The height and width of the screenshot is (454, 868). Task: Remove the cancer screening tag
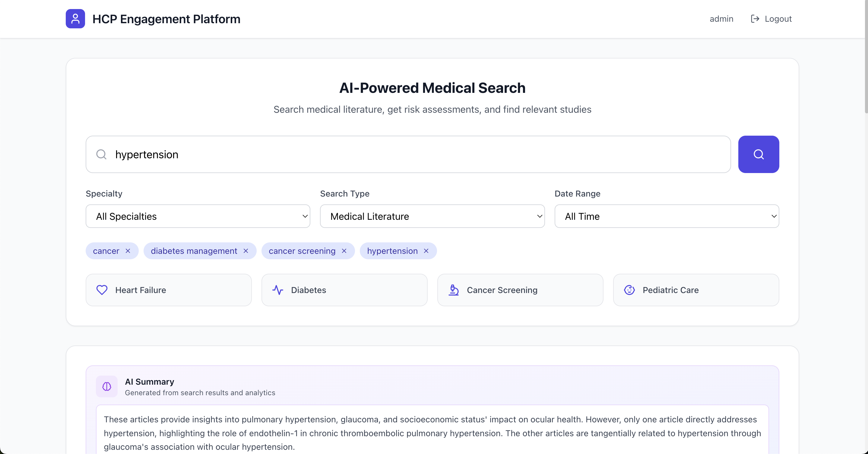(x=344, y=251)
